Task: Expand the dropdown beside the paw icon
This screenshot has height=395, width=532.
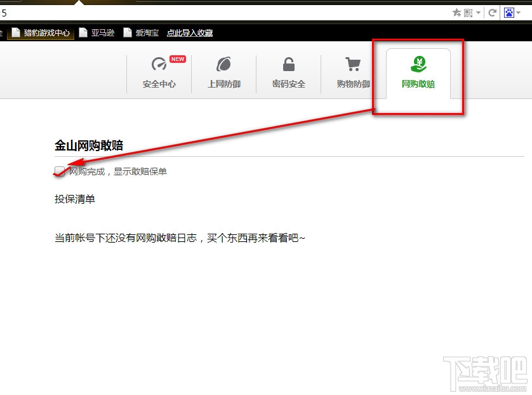Action: 519,13
